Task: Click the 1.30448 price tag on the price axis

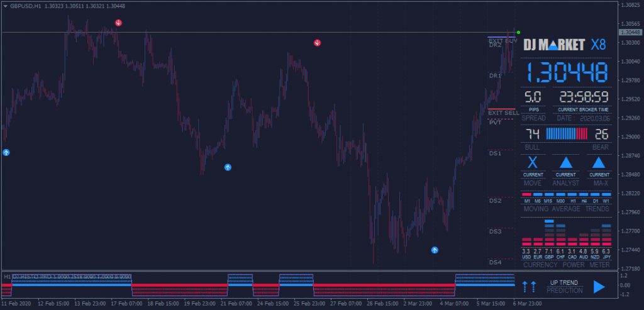Action: [x=631, y=33]
